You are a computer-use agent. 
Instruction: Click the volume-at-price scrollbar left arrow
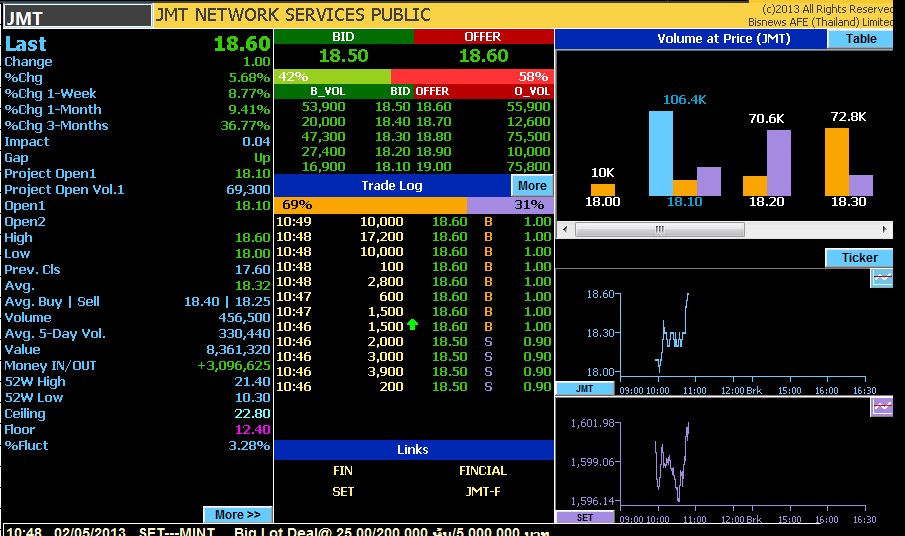565,230
